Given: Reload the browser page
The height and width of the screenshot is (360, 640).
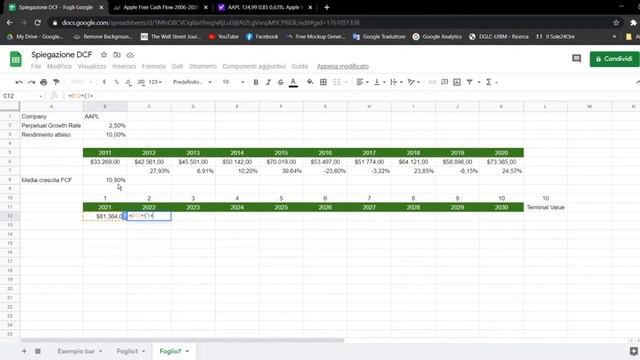Looking at the screenshot, I should 37,23.
